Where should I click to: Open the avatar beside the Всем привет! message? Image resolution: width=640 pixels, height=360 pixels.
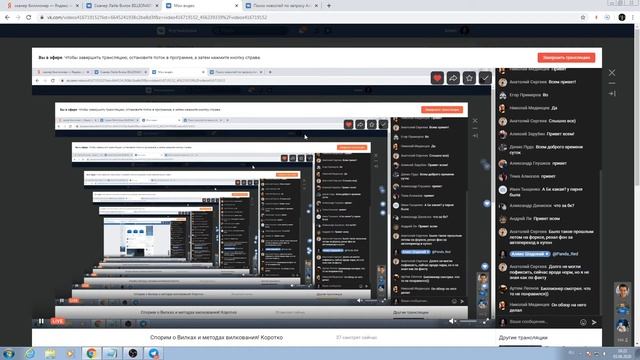click(503, 82)
